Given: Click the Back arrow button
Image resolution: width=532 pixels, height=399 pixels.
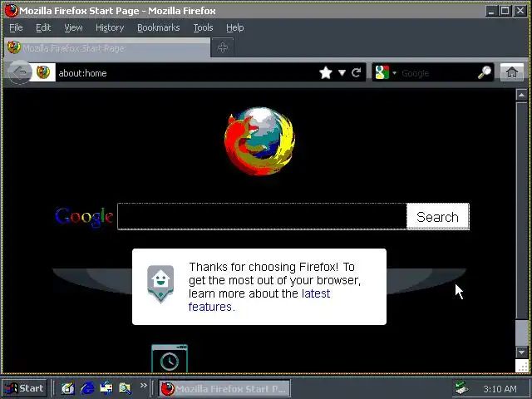Looking at the screenshot, I should [x=20, y=72].
